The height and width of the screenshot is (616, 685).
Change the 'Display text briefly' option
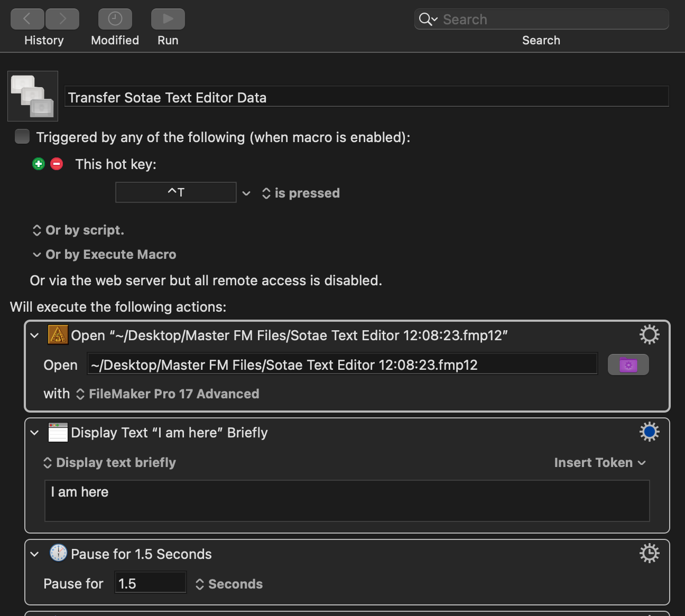click(109, 463)
